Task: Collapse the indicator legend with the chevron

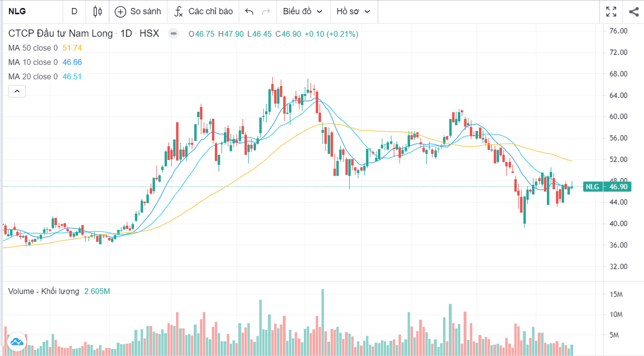Action: point(17,91)
